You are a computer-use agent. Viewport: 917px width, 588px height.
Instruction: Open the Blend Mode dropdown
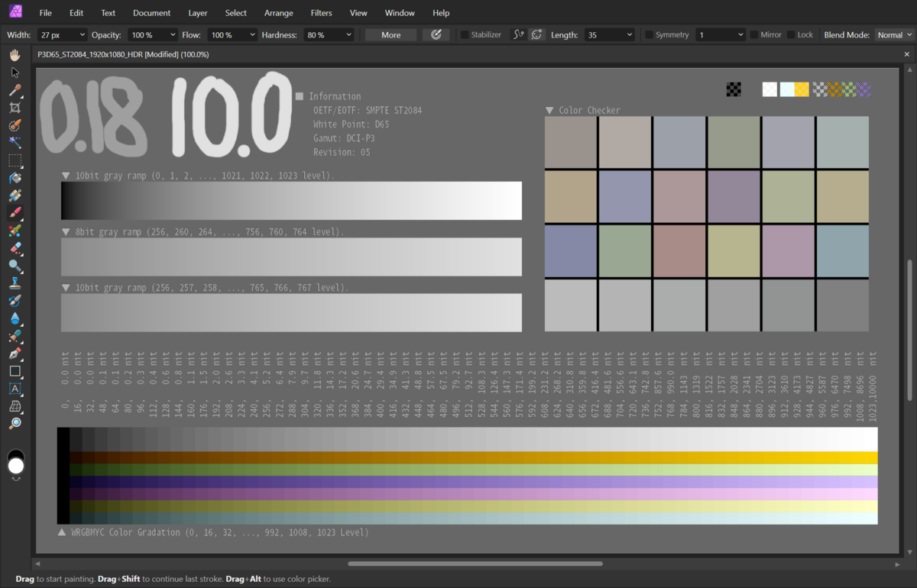pos(894,35)
